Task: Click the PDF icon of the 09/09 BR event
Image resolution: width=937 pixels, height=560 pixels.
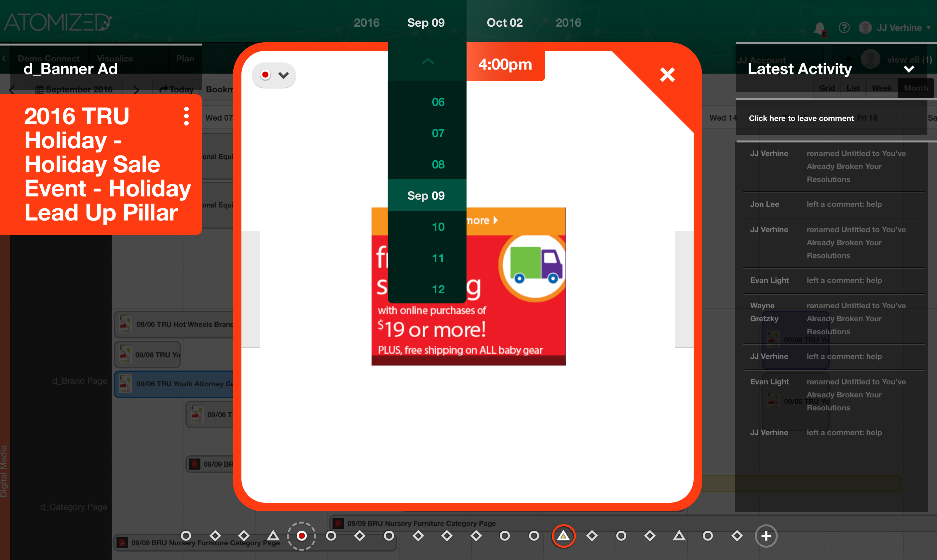Action: (195, 464)
